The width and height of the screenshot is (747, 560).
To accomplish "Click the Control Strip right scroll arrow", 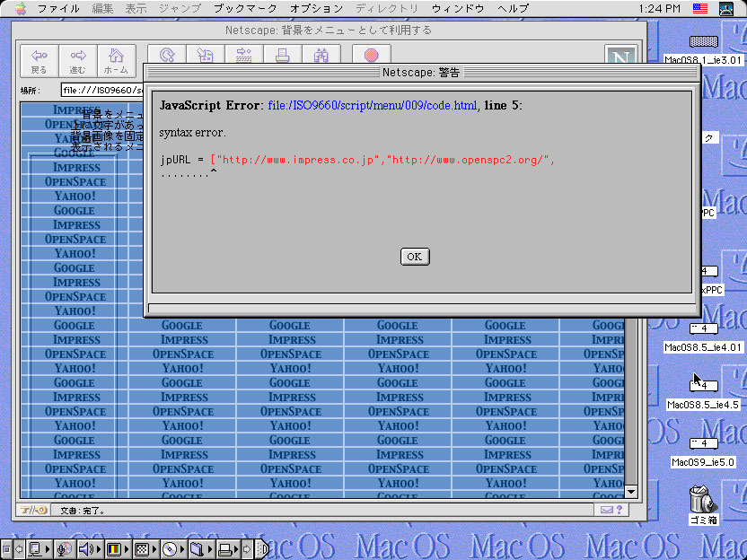I will [x=247, y=549].
